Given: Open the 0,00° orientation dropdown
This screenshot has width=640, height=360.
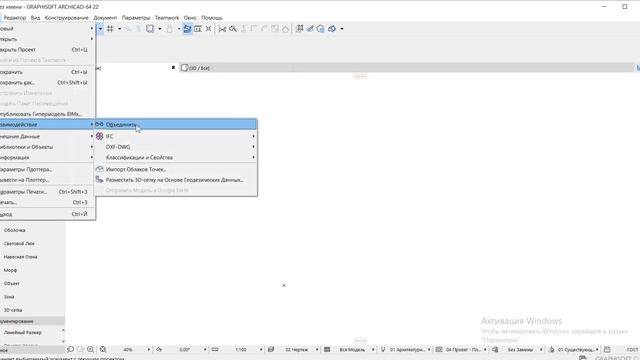Looking at the screenshot, I should (x=185, y=349).
